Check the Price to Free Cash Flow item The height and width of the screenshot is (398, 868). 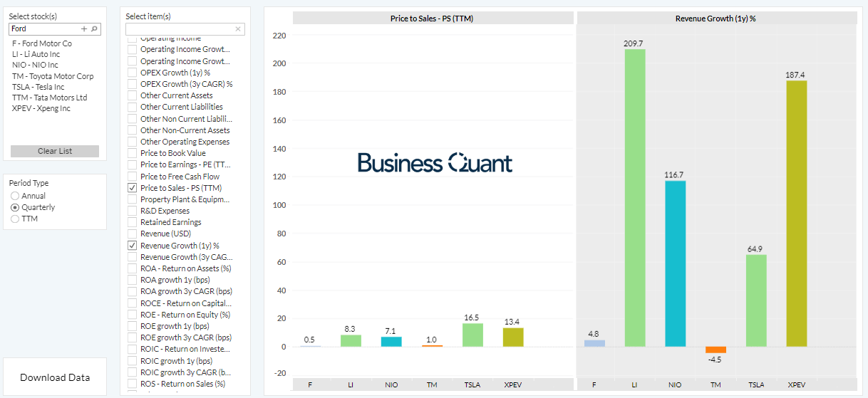pyautogui.click(x=132, y=177)
